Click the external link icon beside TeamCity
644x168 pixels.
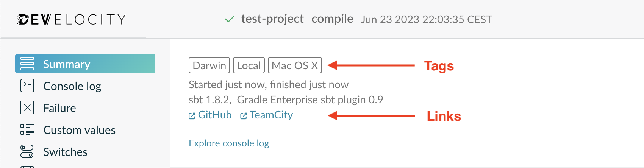pyautogui.click(x=244, y=116)
